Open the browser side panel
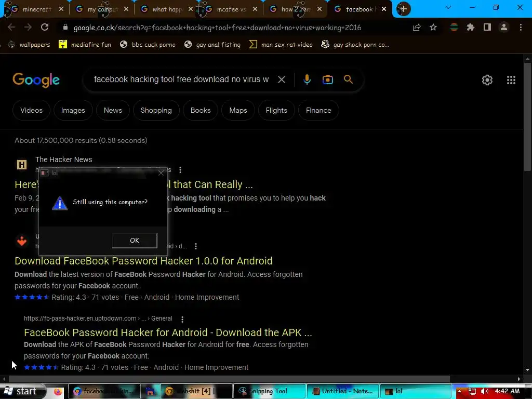The image size is (532, 399). [487, 28]
